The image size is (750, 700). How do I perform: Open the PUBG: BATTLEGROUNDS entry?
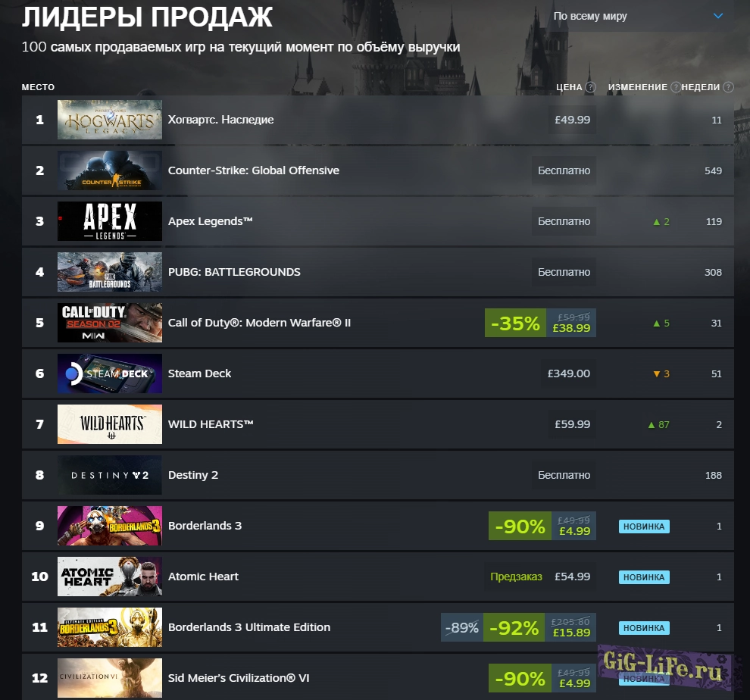tap(378, 272)
